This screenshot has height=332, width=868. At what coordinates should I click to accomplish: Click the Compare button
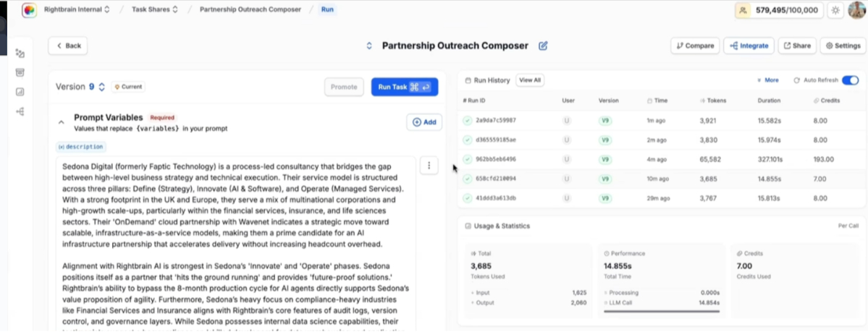[695, 46]
